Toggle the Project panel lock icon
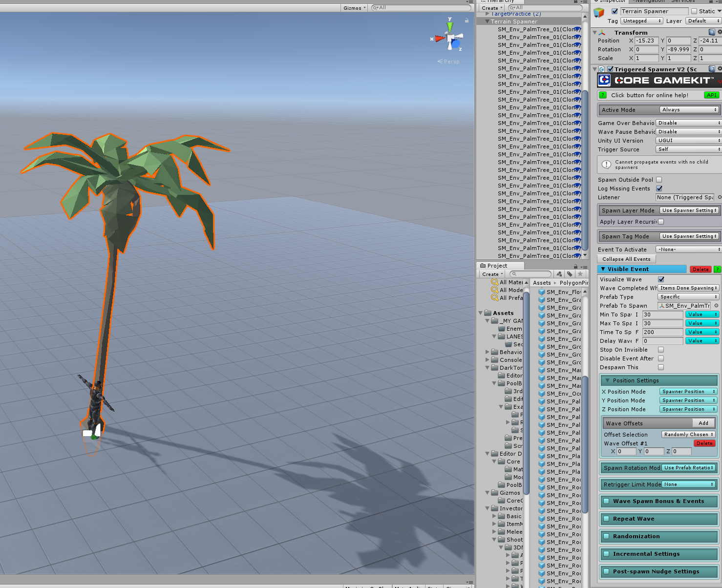The image size is (722, 588). 575,266
